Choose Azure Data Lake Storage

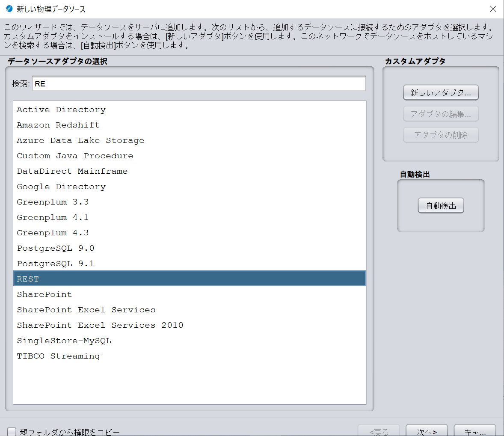(190, 140)
